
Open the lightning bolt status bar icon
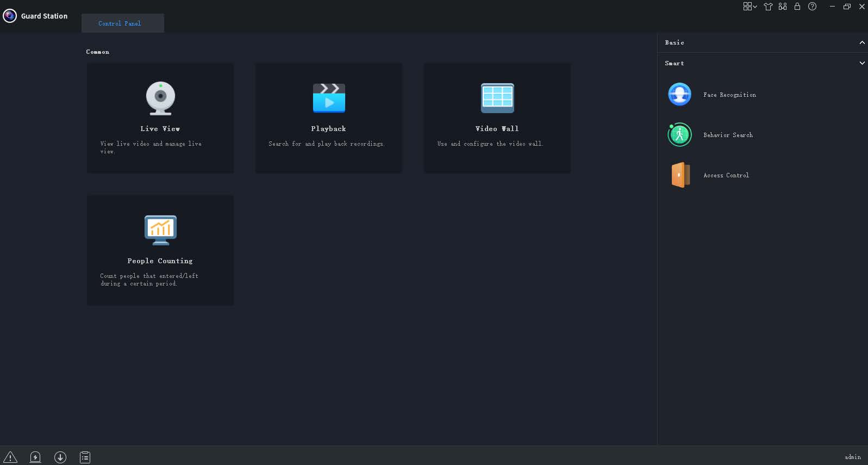(x=35, y=457)
